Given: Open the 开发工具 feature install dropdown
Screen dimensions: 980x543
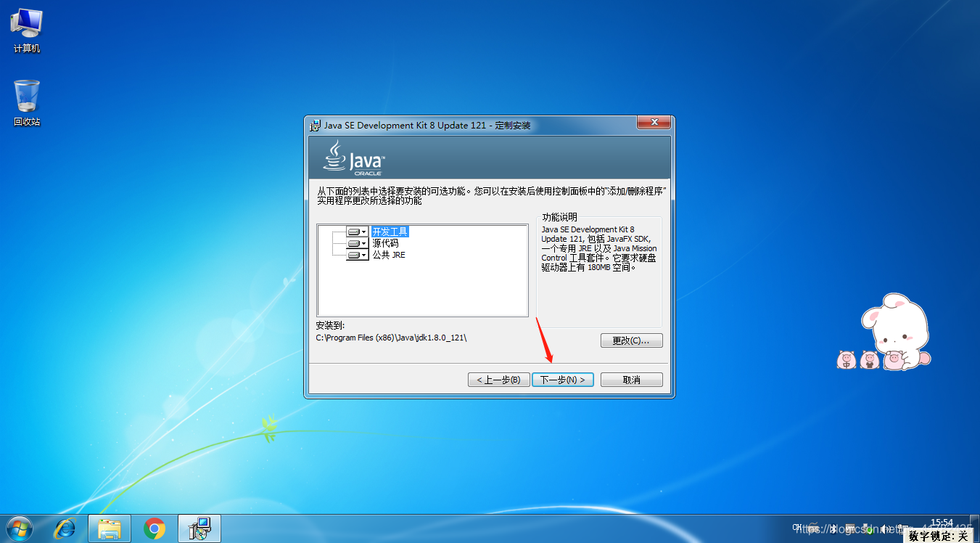Looking at the screenshot, I should [358, 232].
